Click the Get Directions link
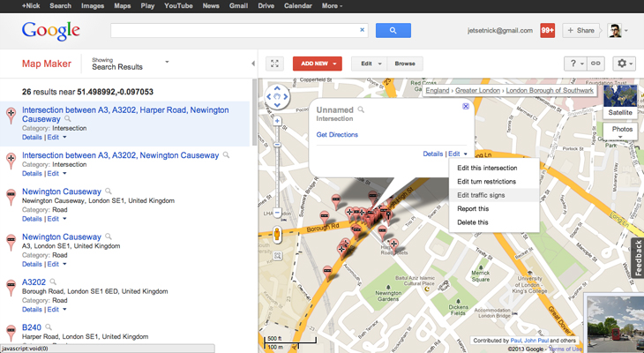The height and width of the screenshot is (353, 644). 337,135
